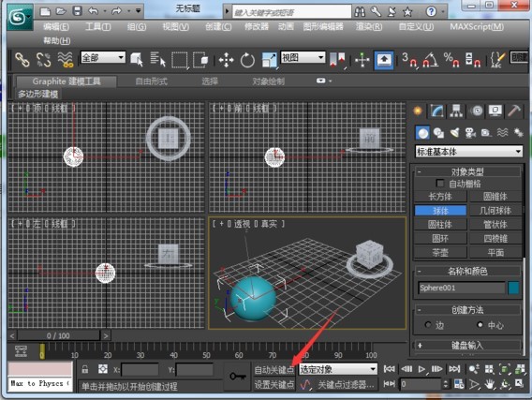This screenshot has height=400, width=532.
Task: Switch to the 对象绘制 ribbon tab
Action: (269, 81)
